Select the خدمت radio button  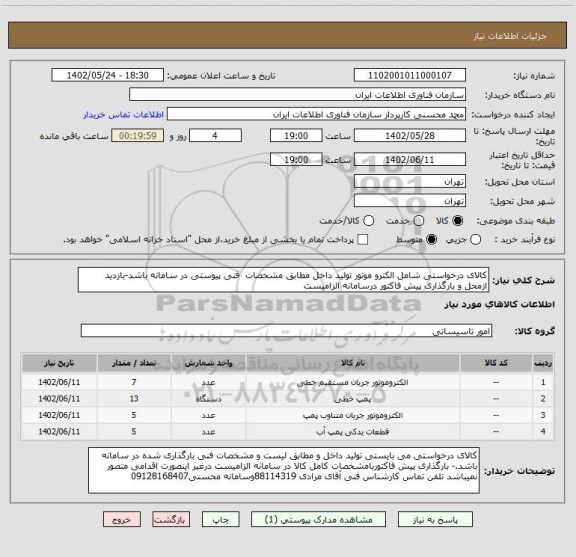[419, 221]
